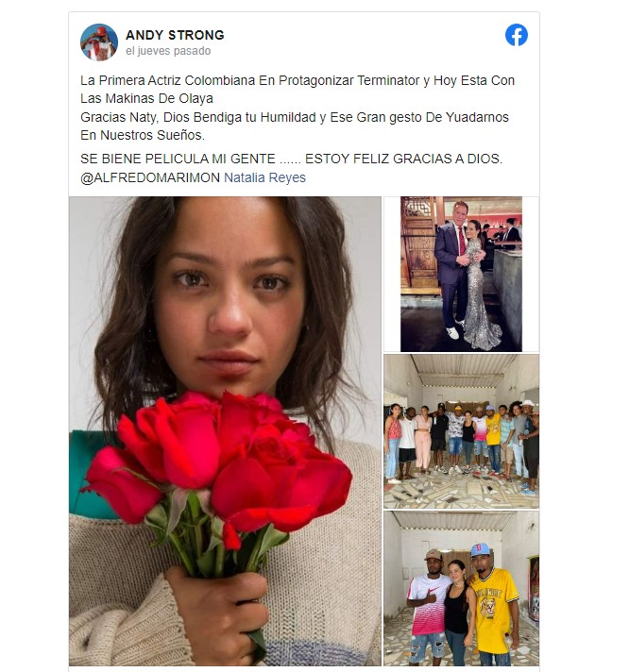Image resolution: width=629 pixels, height=672 pixels.
Task: Open the photo of couple in silver gown
Action: pyautogui.click(x=461, y=274)
